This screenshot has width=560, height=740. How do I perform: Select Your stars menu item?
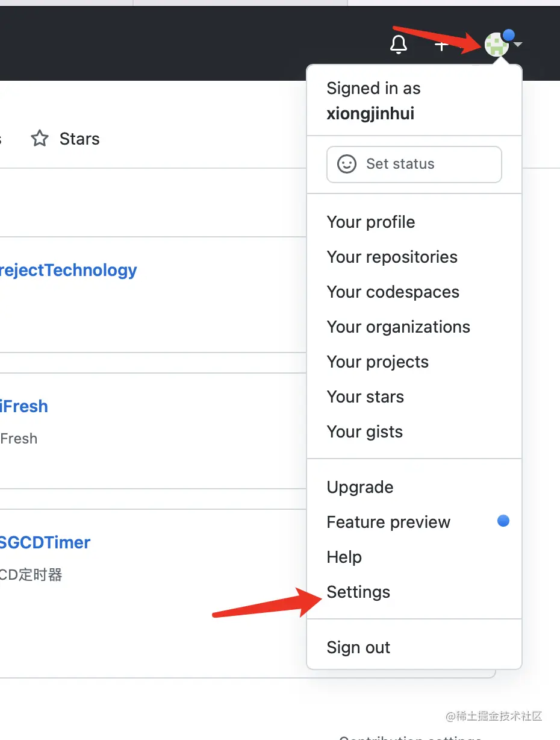[365, 397]
